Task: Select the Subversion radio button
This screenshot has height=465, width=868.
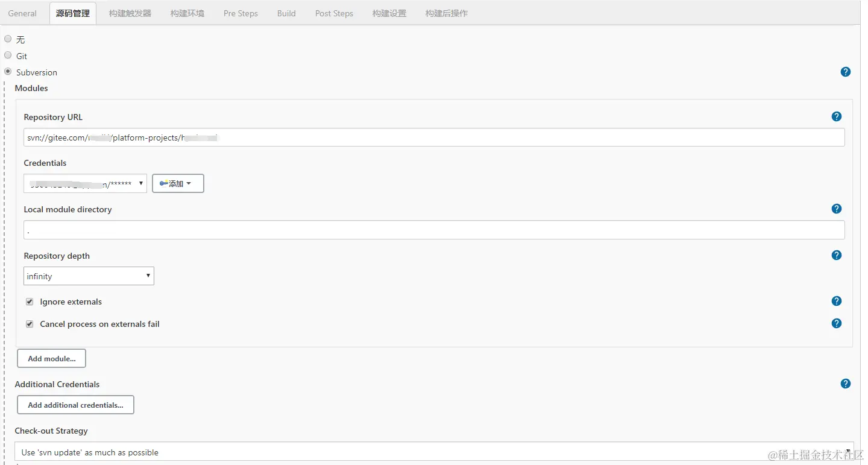Action: pyautogui.click(x=8, y=71)
